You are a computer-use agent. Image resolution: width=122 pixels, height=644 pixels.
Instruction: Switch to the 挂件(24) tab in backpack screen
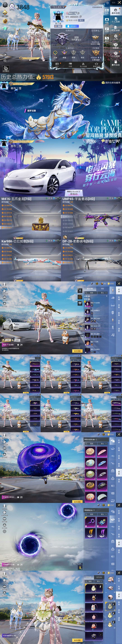[x=99, y=577]
